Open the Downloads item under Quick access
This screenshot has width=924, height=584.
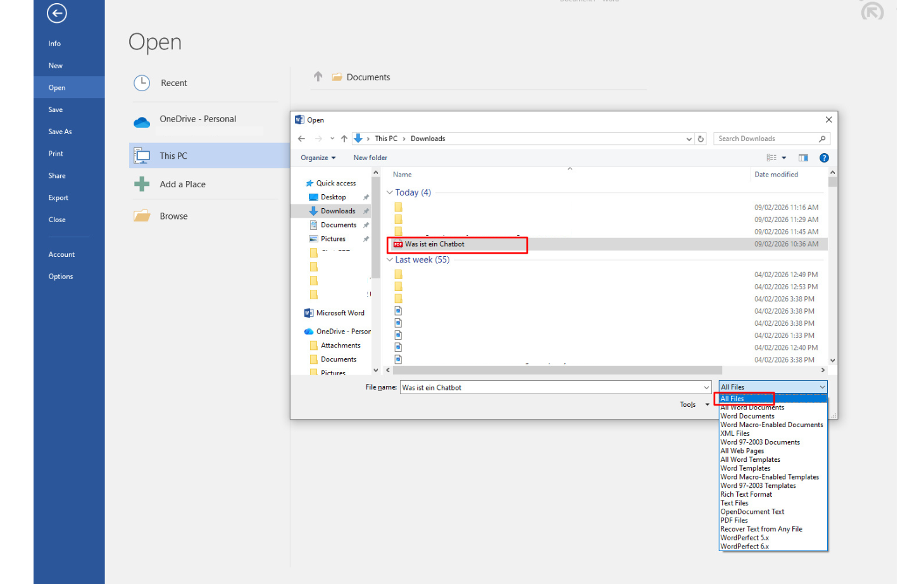tap(337, 211)
